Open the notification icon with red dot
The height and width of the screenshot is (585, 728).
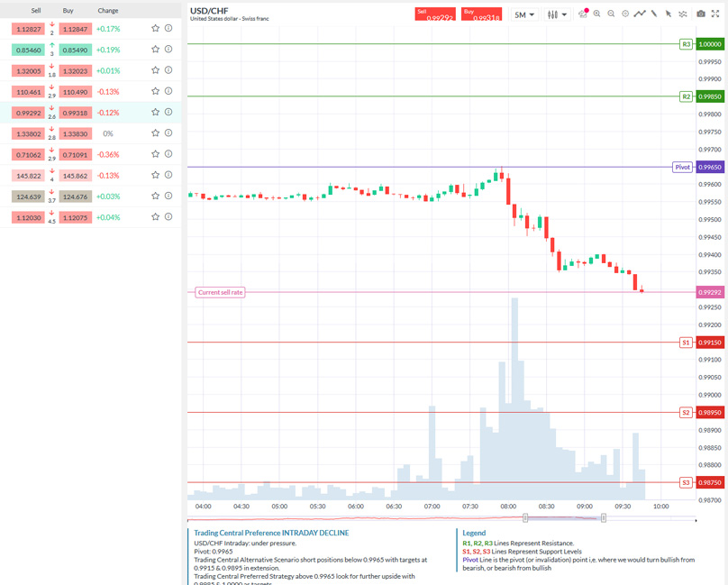pyautogui.click(x=583, y=14)
